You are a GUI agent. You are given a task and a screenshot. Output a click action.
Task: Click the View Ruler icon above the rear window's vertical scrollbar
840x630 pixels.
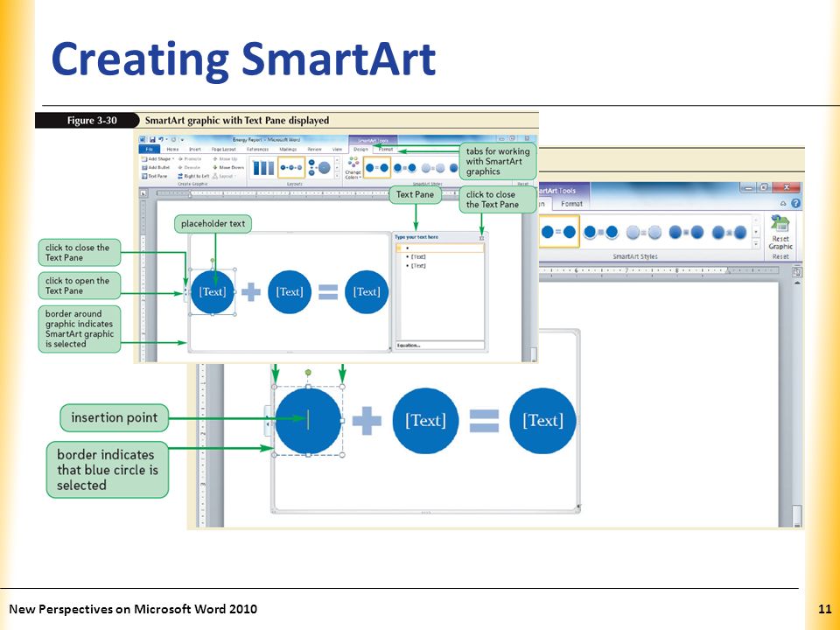pos(796,271)
